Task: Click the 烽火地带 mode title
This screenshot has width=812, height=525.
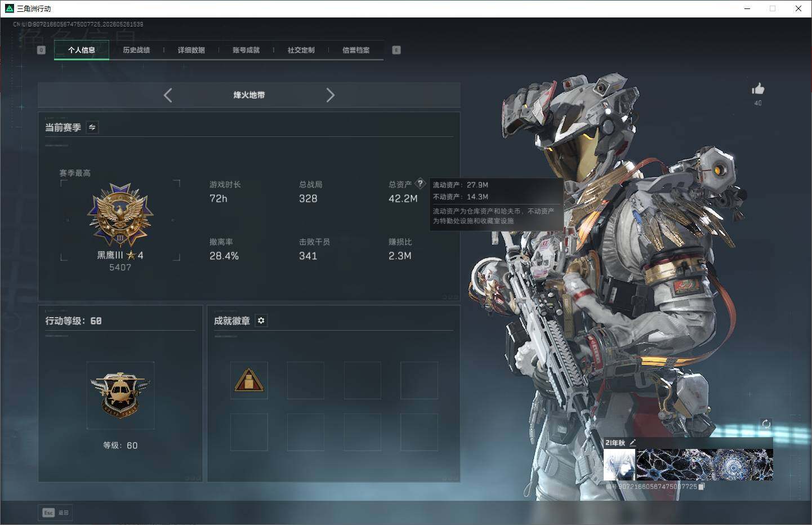Action: (x=249, y=95)
